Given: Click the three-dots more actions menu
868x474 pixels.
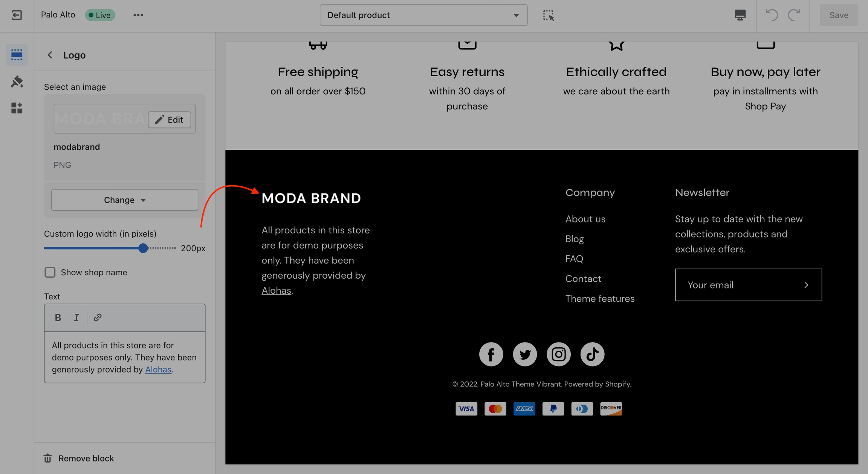Looking at the screenshot, I should point(138,15).
